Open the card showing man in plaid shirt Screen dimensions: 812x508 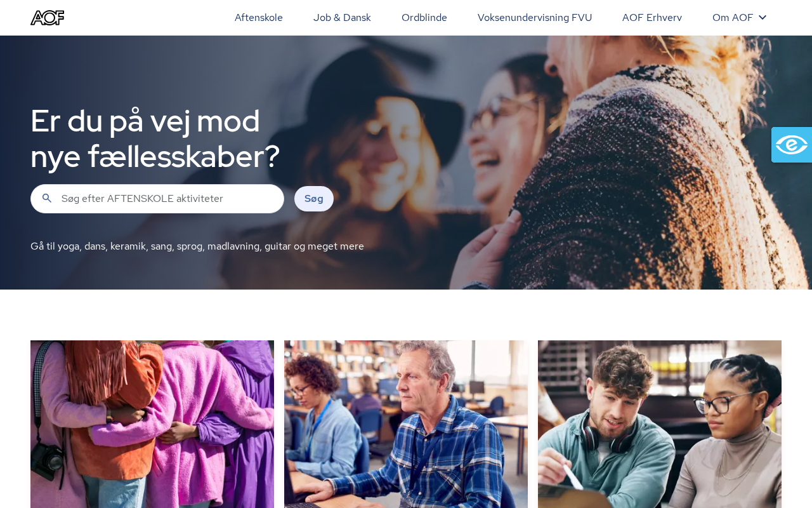click(x=406, y=424)
